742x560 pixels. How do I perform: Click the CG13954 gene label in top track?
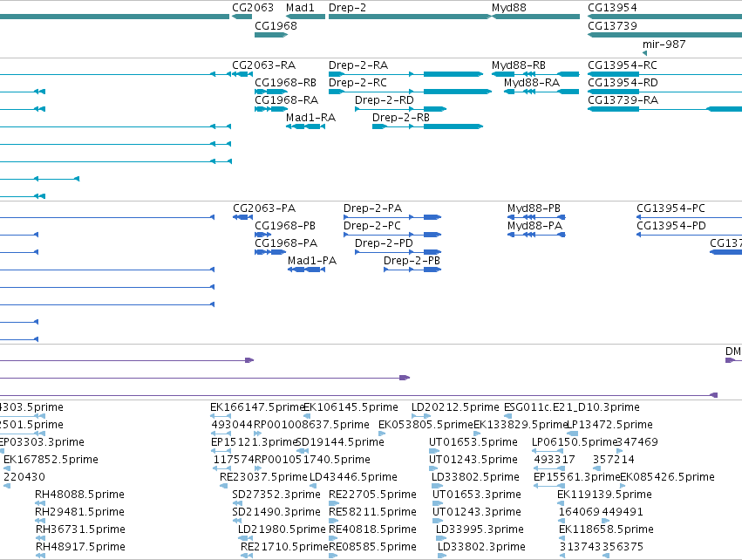(x=612, y=8)
